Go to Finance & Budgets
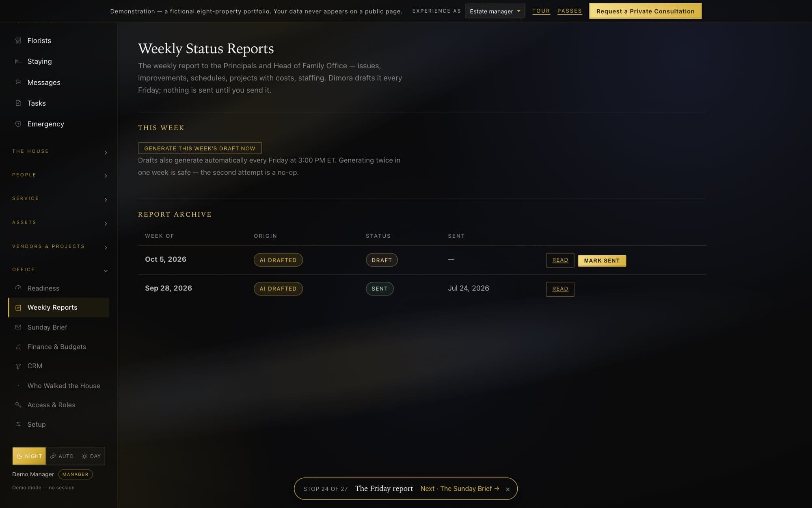The image size is (812, 508). (x=59, y=347)
